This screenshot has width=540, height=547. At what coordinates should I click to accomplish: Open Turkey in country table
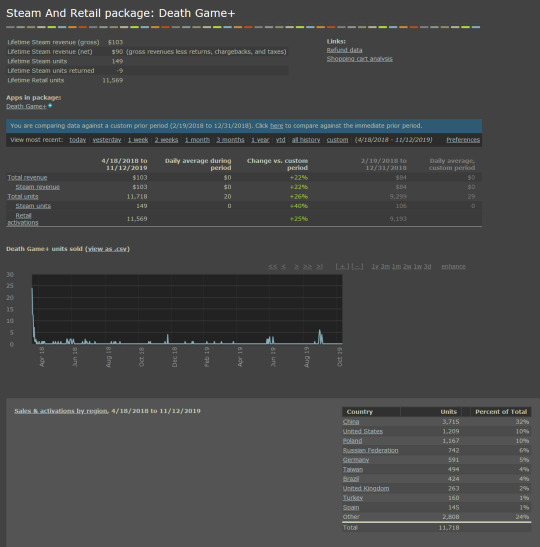click(x=353, y=498)
